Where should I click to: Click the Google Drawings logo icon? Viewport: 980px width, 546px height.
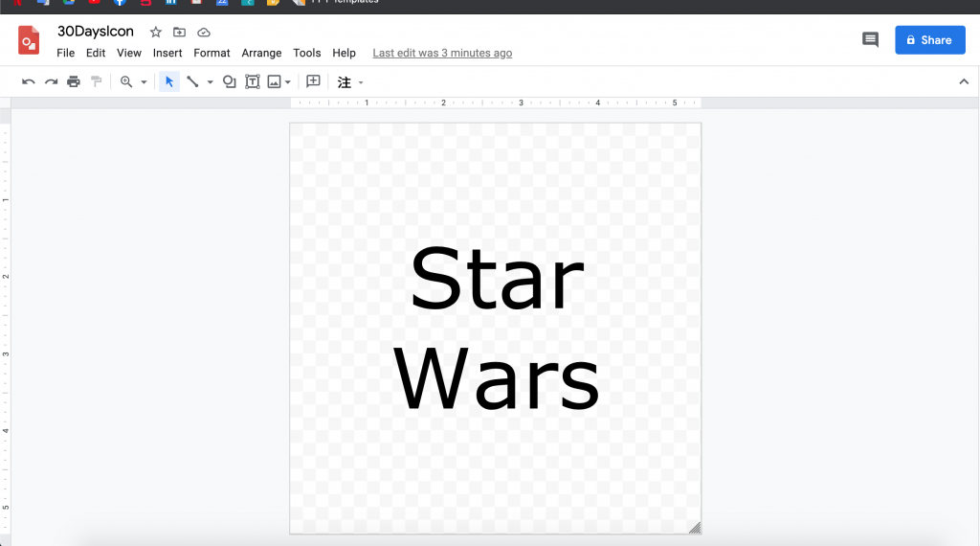(x=29, y=40)
